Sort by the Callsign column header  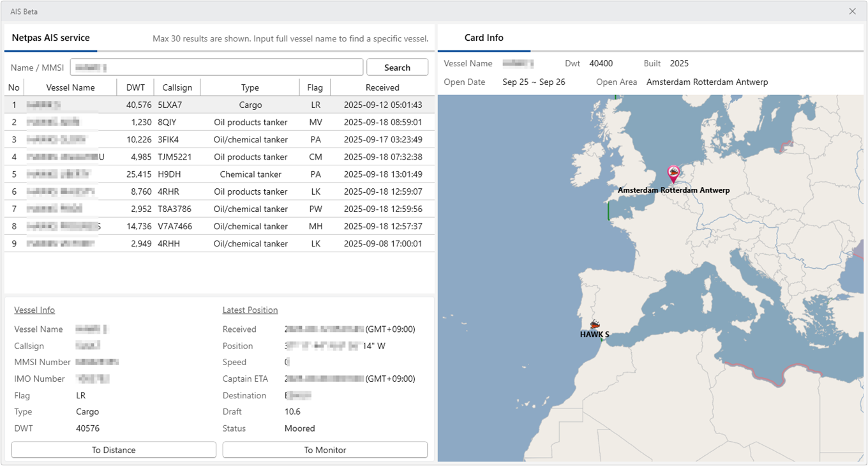[177, 87]
